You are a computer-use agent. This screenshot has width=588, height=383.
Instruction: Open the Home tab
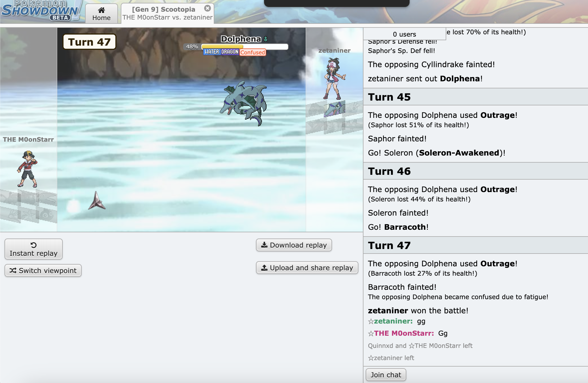(x=101, y=14)
